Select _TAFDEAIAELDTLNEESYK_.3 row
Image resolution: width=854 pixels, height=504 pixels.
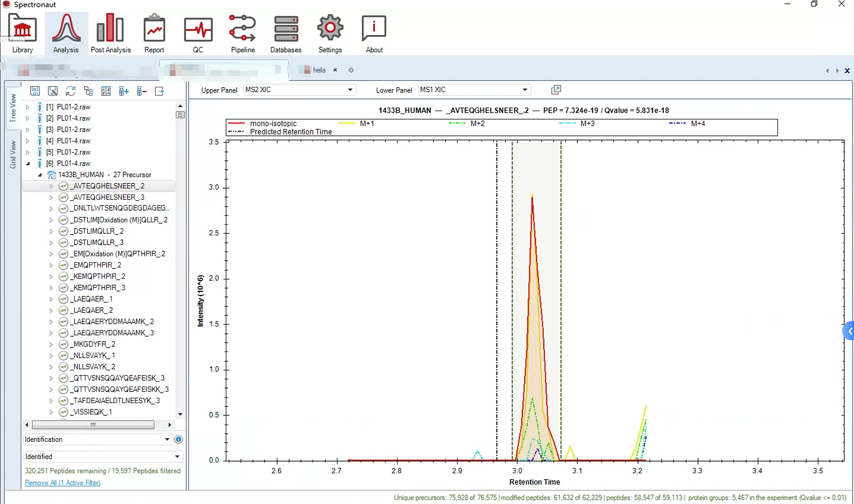click(x=115, y=401)
